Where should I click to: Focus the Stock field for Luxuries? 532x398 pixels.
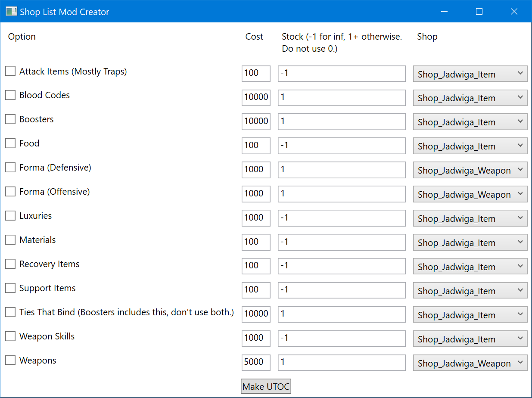coord(341,218)
